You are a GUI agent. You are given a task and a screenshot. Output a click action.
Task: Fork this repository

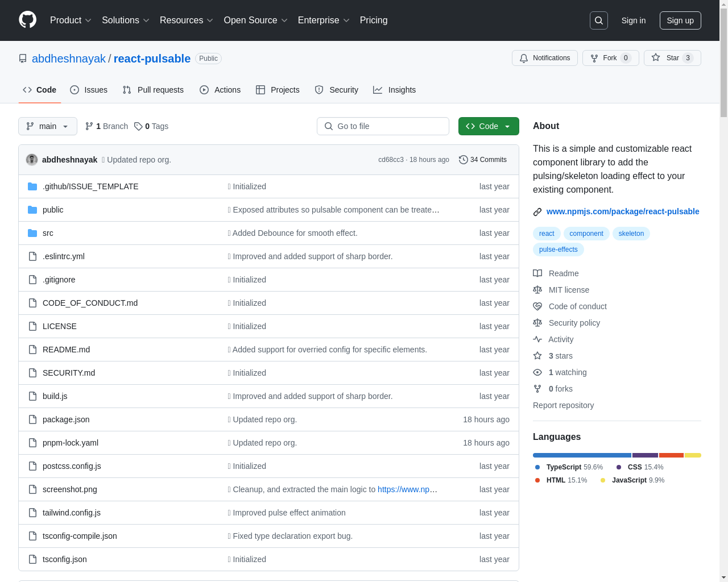coord(611,58)
